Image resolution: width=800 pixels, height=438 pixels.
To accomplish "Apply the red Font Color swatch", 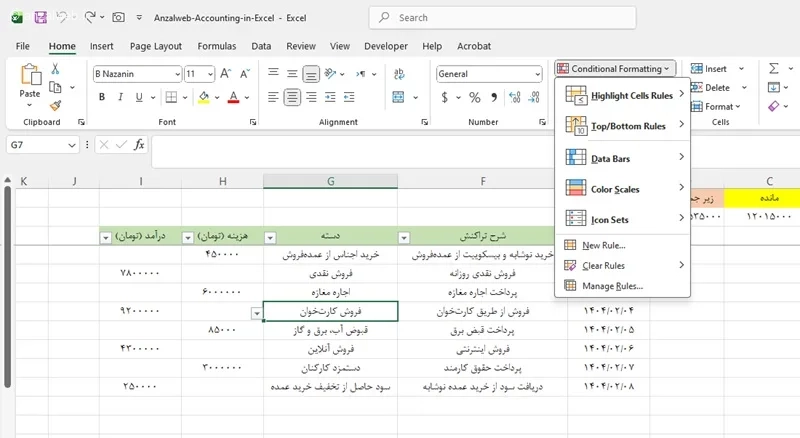I will (233, 97).
